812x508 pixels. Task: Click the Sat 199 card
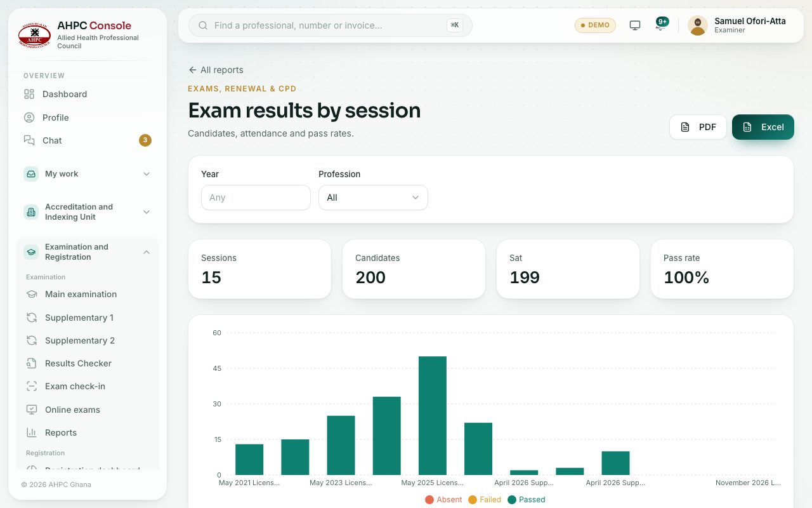568,269
